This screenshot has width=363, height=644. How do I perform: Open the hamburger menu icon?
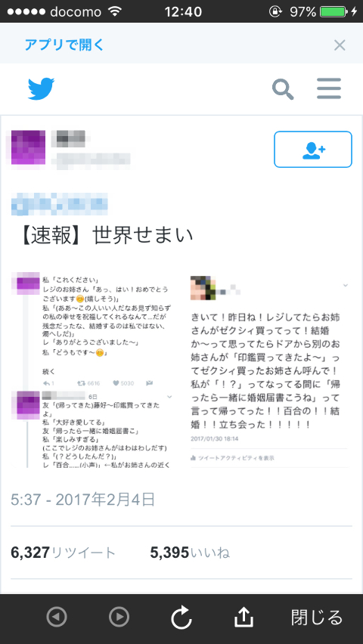click(329, 88)
